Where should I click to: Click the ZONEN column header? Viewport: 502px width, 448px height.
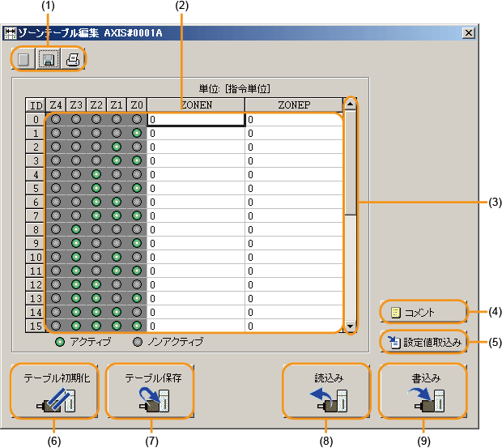[x=196, y=105]
